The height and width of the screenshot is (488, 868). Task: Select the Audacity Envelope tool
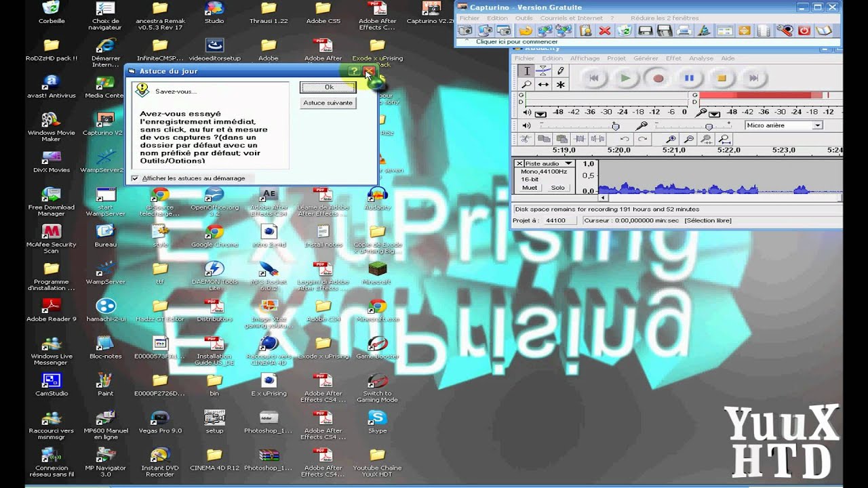[x=543, y=71]
